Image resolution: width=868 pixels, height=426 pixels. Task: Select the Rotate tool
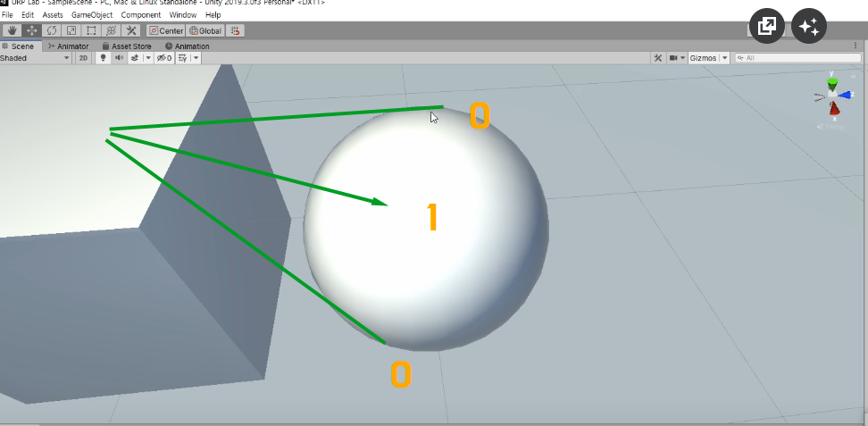point(52,30)
